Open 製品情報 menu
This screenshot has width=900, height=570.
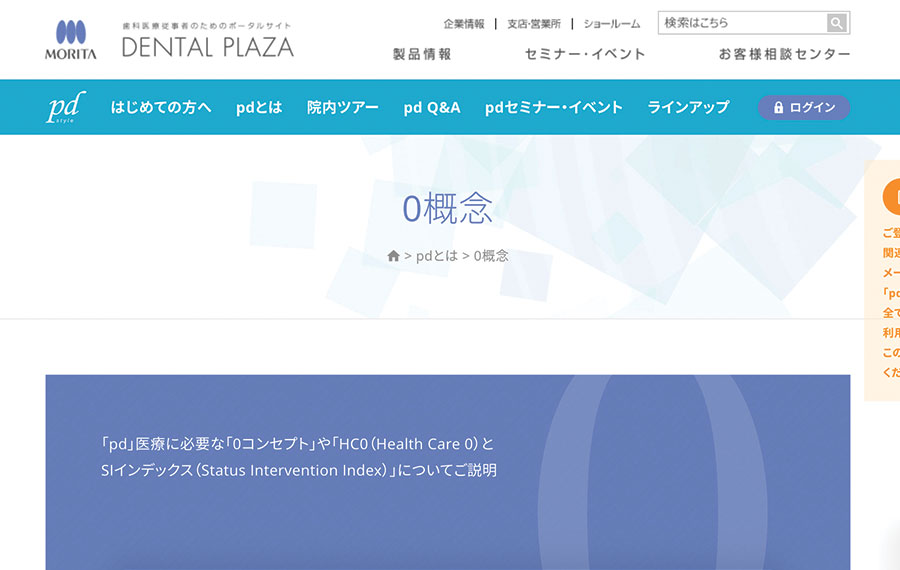point(422,54)
